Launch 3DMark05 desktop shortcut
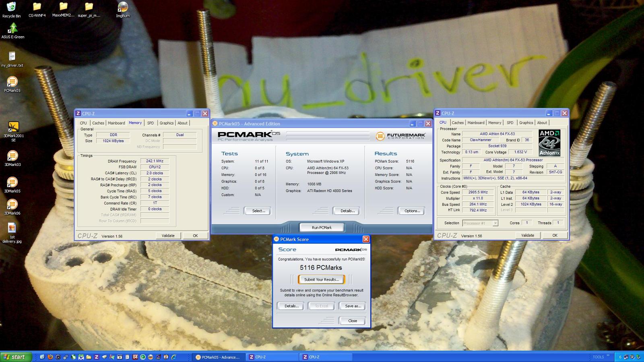The image size is (644, 362). click(x=12, y=185)
